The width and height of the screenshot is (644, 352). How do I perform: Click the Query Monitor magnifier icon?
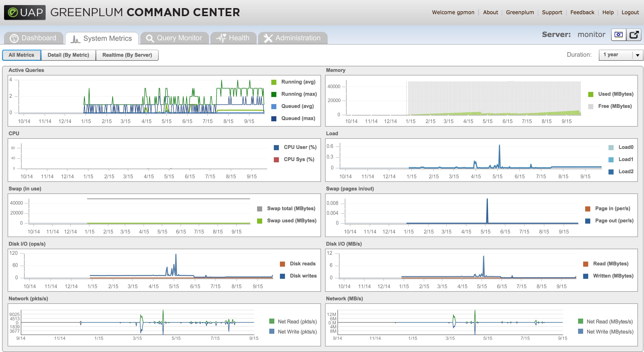point(150,38)
